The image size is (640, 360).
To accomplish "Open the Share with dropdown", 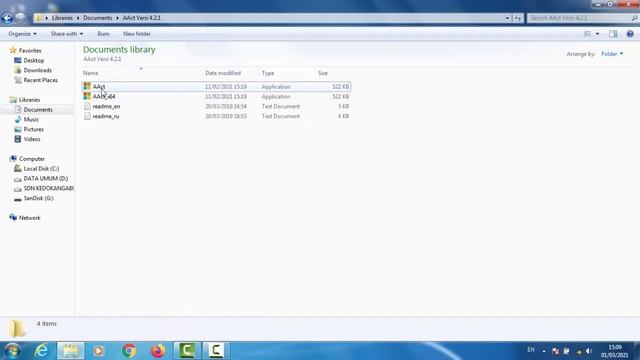I will click(x=67, y=34).
